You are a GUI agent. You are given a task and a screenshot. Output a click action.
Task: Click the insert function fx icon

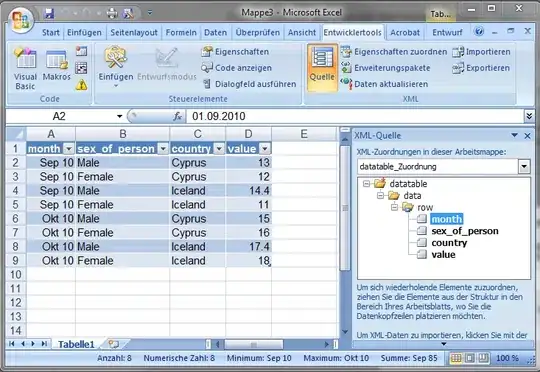click(177, 116)
